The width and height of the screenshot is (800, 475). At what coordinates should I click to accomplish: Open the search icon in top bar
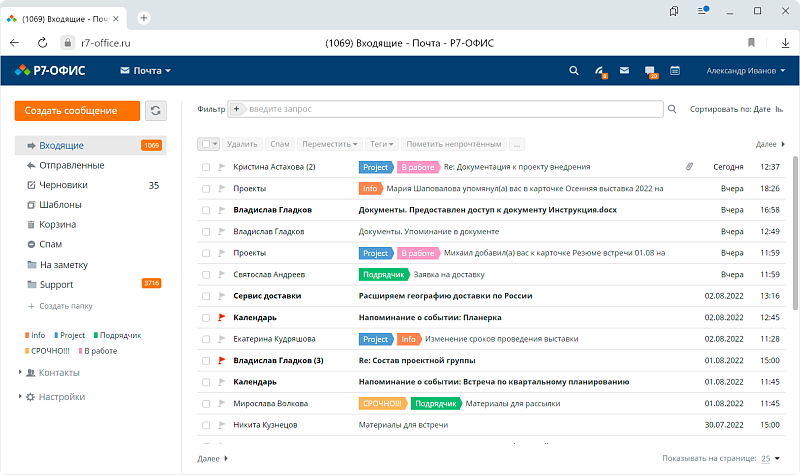click(573, 71)
